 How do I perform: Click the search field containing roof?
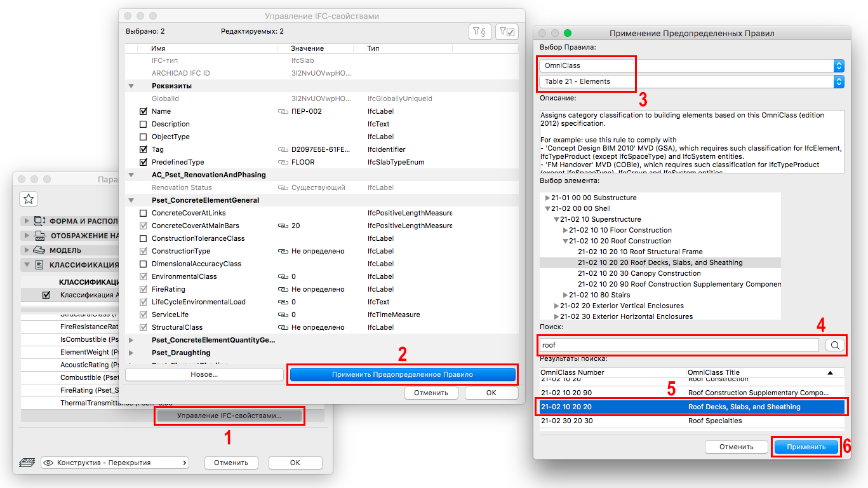coord(679,345)
